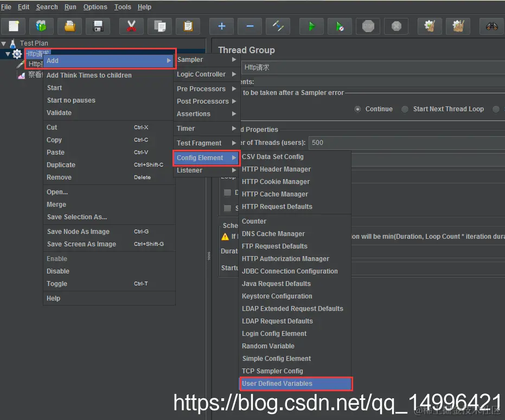Click the Shutdown test icon

pos(397,26)
